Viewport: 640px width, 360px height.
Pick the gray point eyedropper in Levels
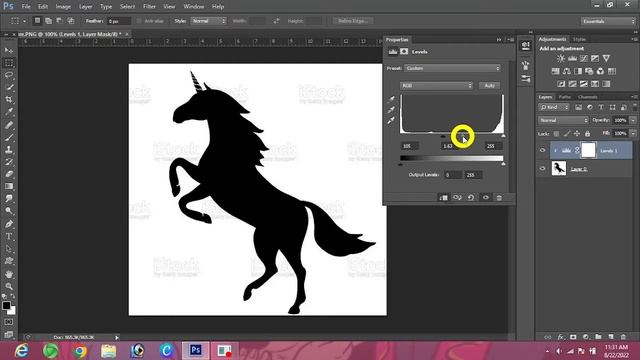391,109
